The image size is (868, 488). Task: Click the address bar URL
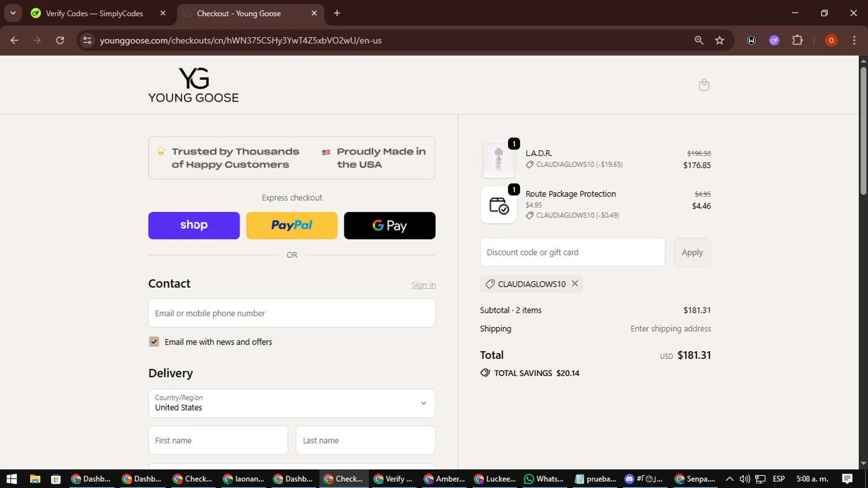[241, 41]
